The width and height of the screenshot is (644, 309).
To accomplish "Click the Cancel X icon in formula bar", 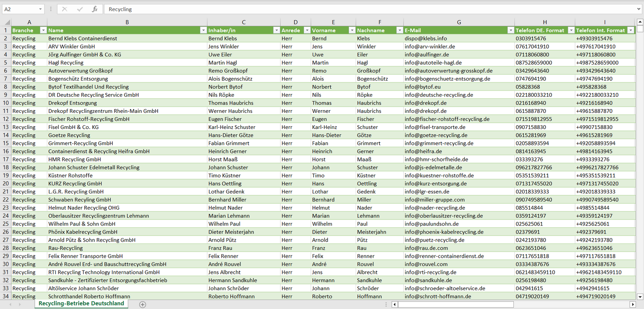I will click(x=65, y=9).
